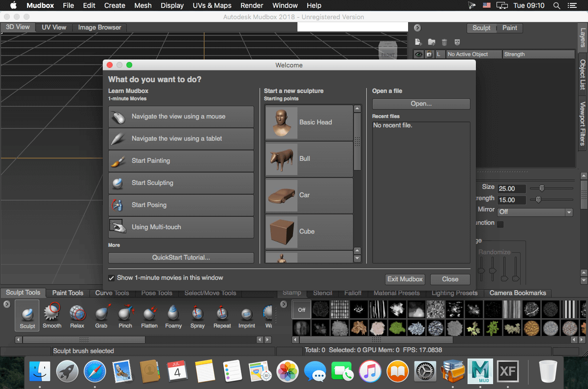The height and width of the screenshot is (389, 588).
Task: Click the Size slider handle
Action: (541, 188)
